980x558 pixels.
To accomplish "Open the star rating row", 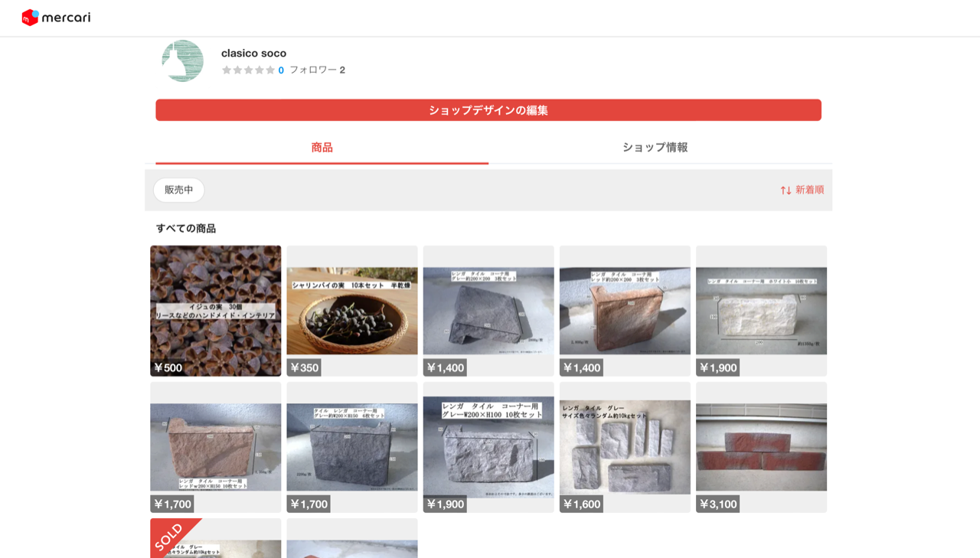I will (x=248, y=70).
